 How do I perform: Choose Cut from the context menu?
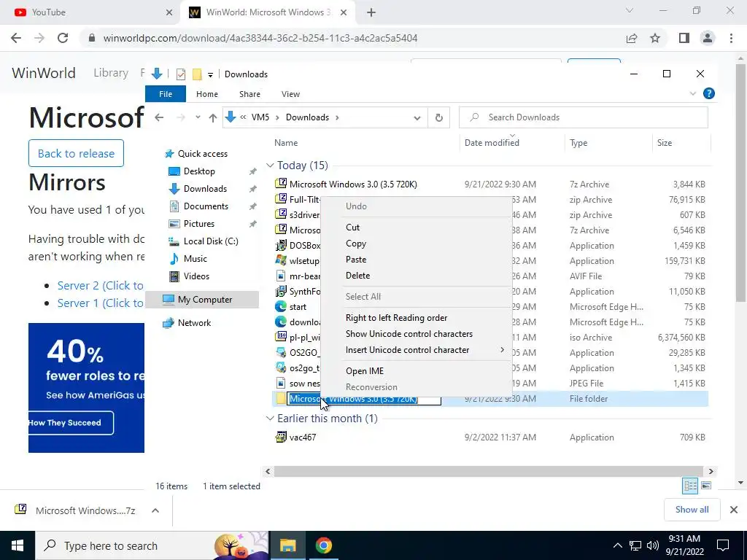pyautogui.click(x=417, y=227)
